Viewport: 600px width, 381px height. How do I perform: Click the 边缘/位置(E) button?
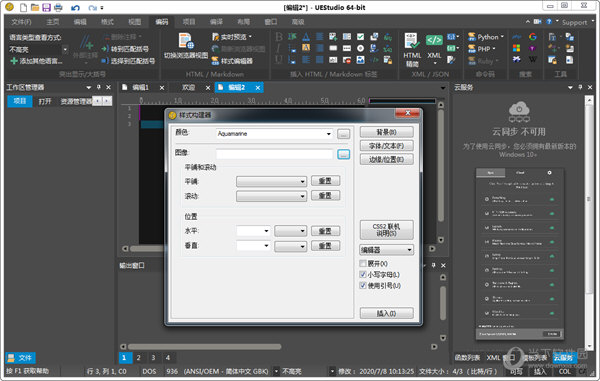(386, 160)
